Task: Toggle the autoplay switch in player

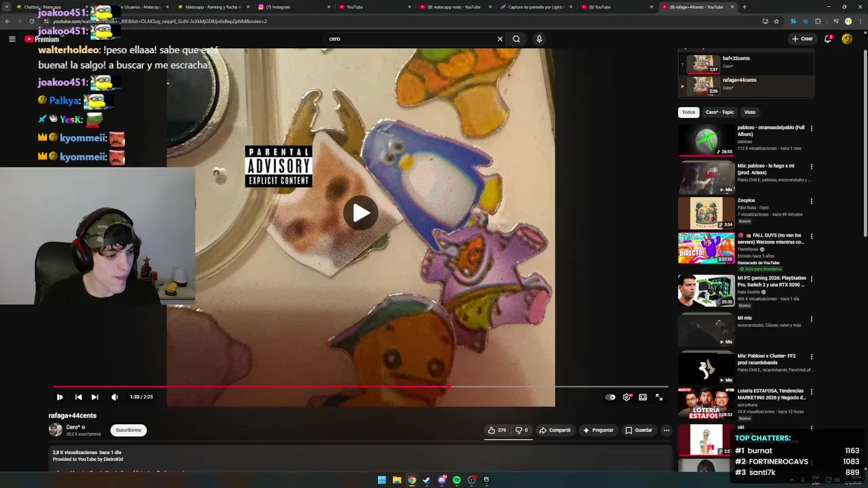Action: (x=610, y=397)
